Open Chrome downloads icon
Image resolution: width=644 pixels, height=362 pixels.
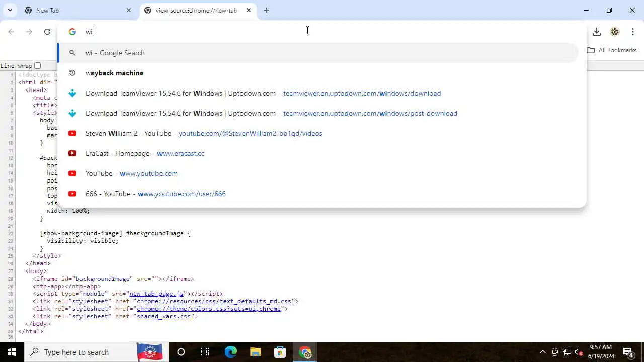coord(597,32)
